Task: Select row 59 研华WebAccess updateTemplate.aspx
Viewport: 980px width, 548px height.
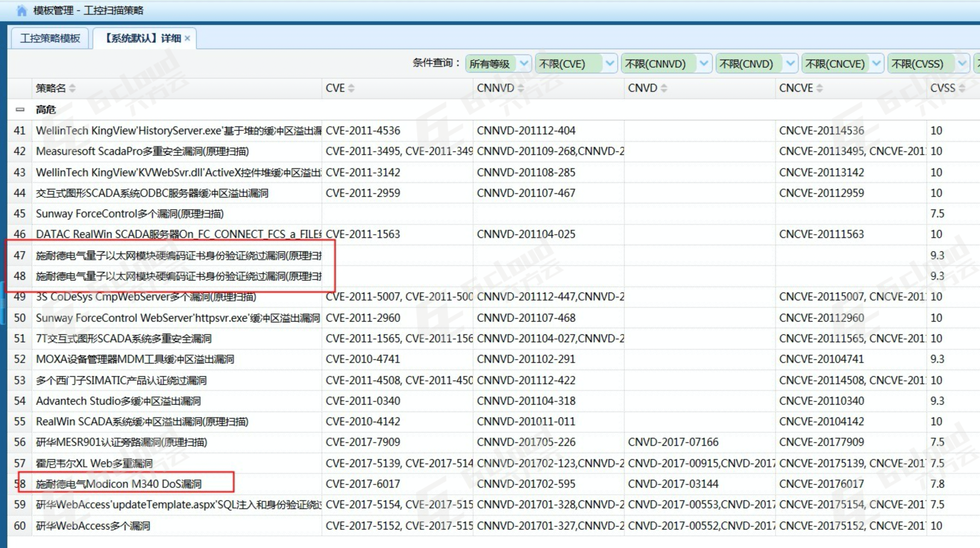Action: pos(493,505)
